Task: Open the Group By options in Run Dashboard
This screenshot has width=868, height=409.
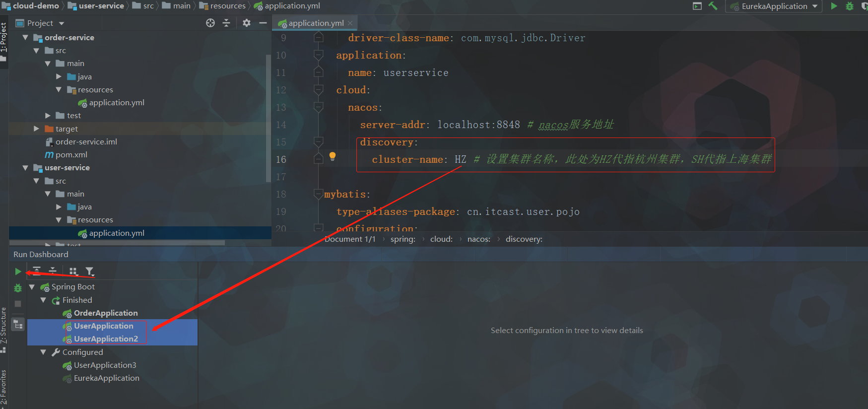Action: click(x=73, y=271)
